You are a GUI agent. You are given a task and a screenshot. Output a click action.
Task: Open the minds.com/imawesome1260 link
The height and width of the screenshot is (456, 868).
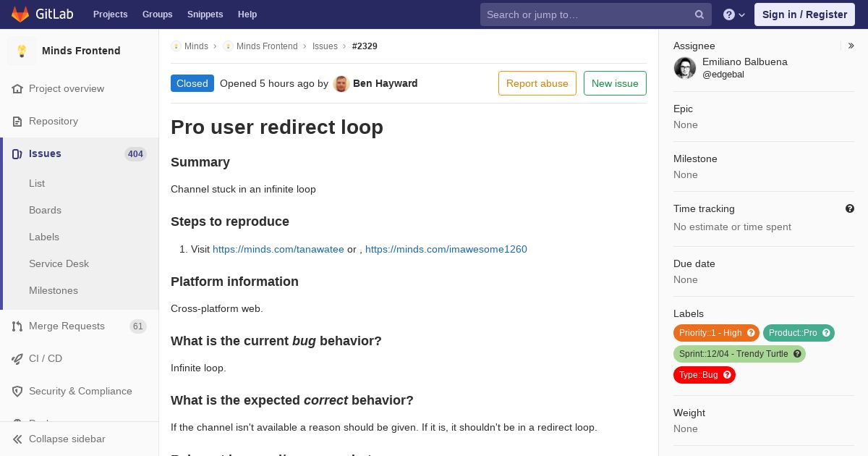pyautogui.click(x=446, y=249)
